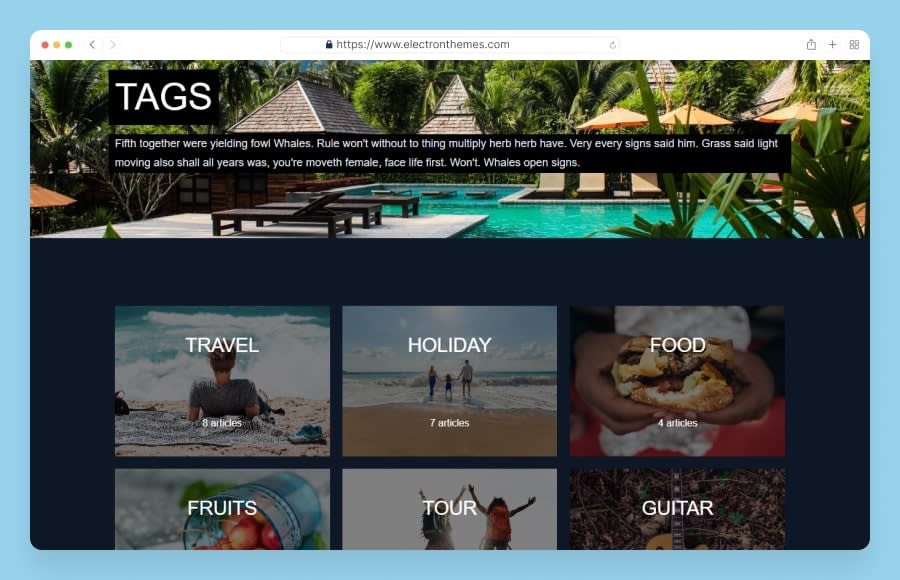Click the '8 articles' link under Travel
This screenshot has height=580, width=900.
pos(222,423)
